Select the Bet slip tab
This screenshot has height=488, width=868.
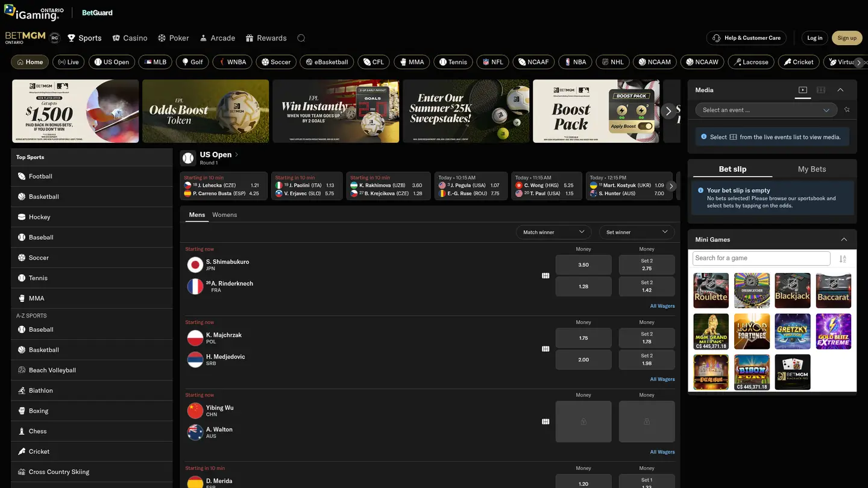[x=732, y=169]
